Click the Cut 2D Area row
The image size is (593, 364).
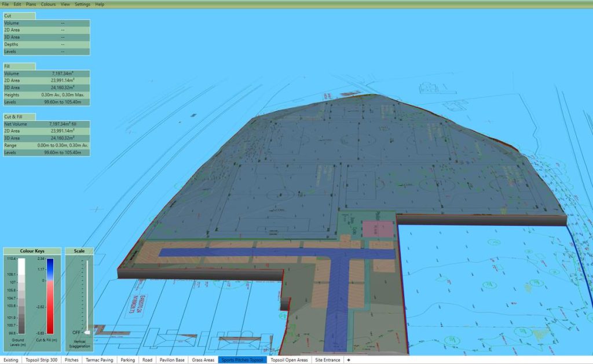click(46, 30)
